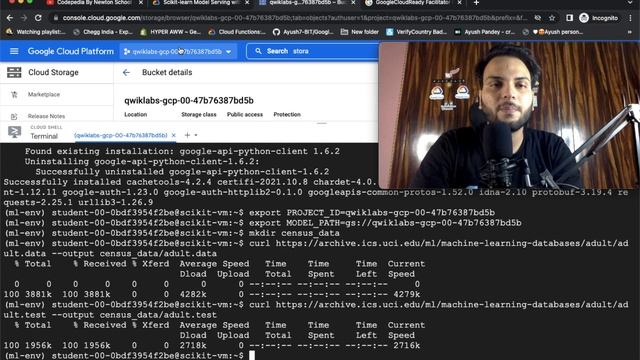This screenshot has width=640, height=360.
Task: Click the Cloud Storage sidebar title
Action: [x=53, y=72]
